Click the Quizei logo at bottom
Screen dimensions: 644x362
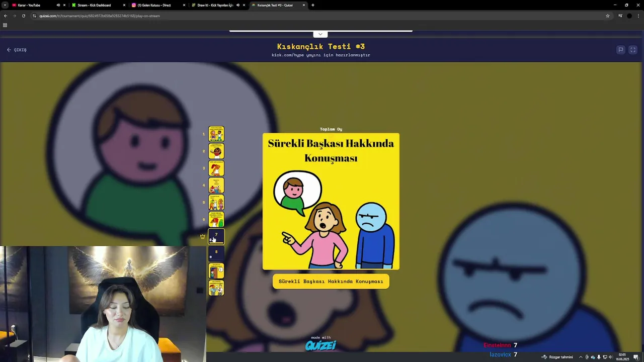(x=320, y=345)
